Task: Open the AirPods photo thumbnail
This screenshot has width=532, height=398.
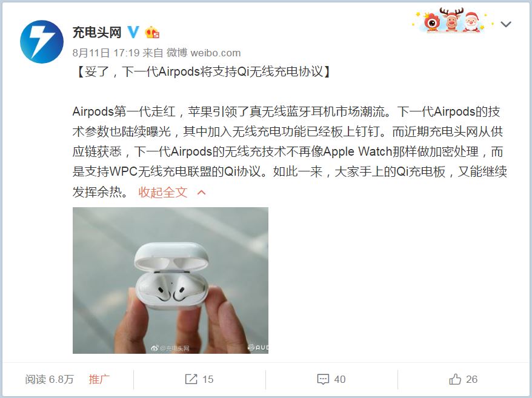Action: tap(170, 280)
